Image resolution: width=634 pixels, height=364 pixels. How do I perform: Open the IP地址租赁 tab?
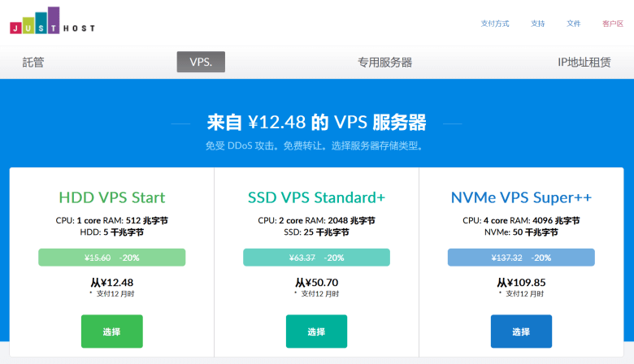tap(584, 63)
